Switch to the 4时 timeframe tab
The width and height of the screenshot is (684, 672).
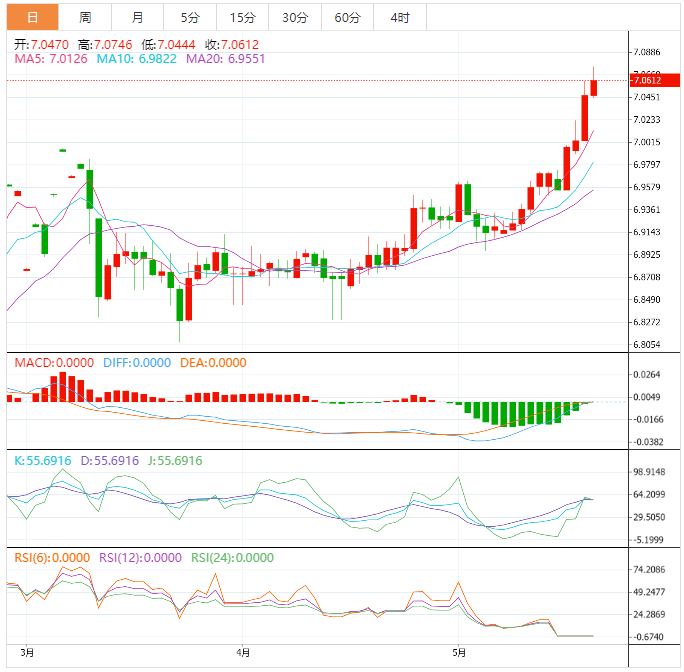pos(400,18)
